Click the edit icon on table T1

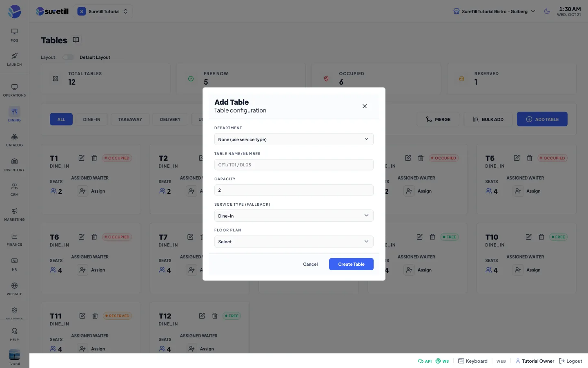82,158
